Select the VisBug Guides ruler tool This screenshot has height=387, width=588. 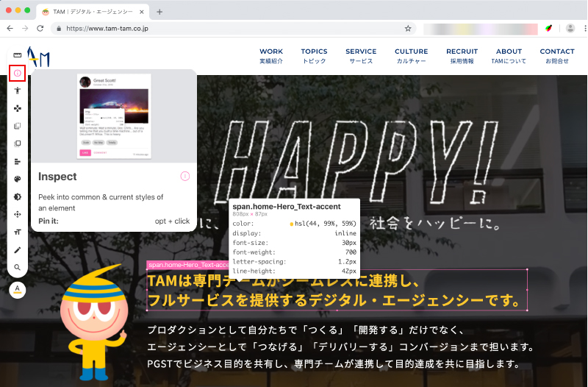point(17,55)
